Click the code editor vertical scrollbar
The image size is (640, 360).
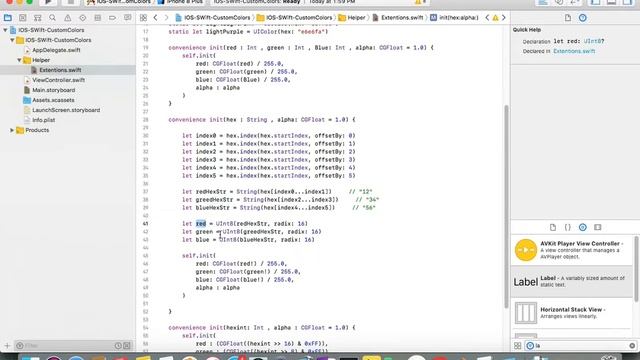point(507,206)
